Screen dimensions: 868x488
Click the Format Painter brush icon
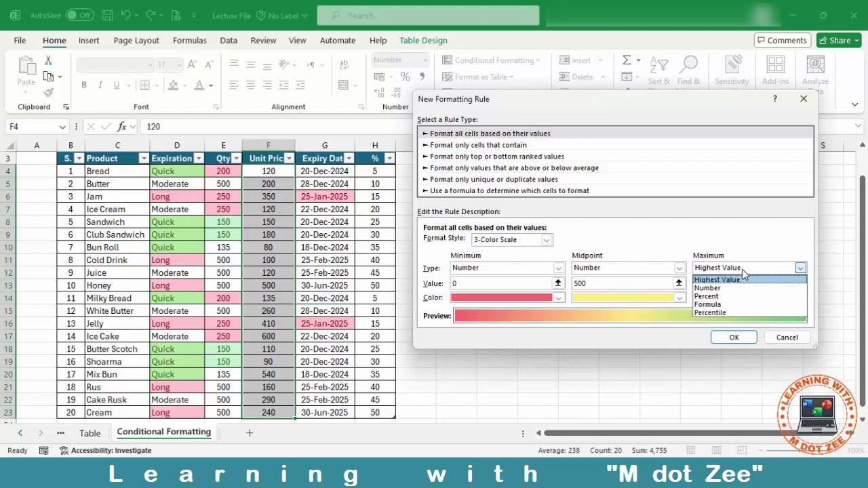(x=48, y=92)
